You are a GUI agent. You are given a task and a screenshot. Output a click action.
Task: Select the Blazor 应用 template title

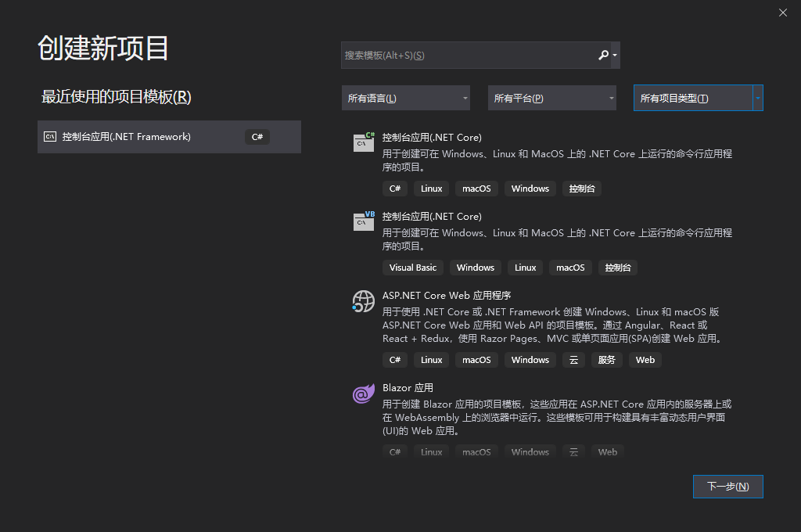point(408,388)
